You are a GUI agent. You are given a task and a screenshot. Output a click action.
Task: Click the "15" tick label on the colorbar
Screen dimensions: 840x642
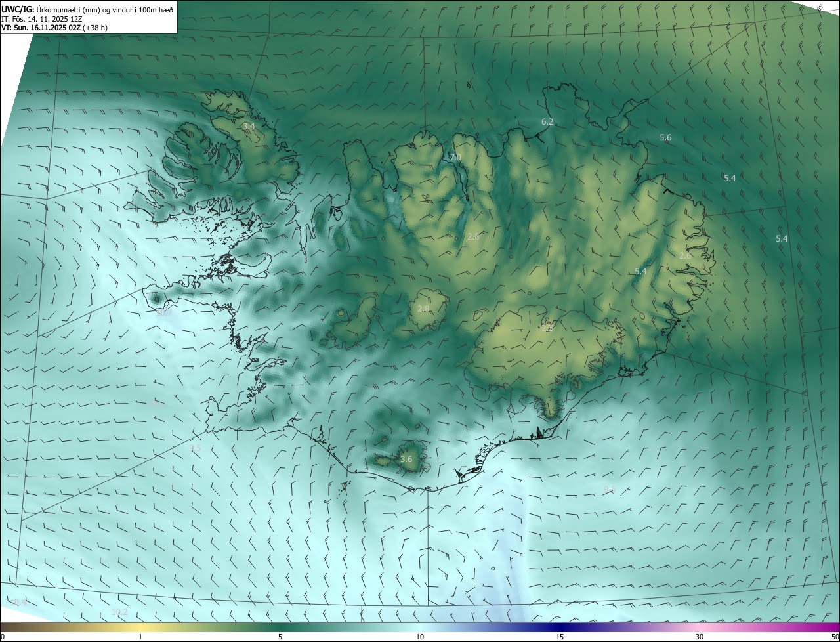coord(560,637)
